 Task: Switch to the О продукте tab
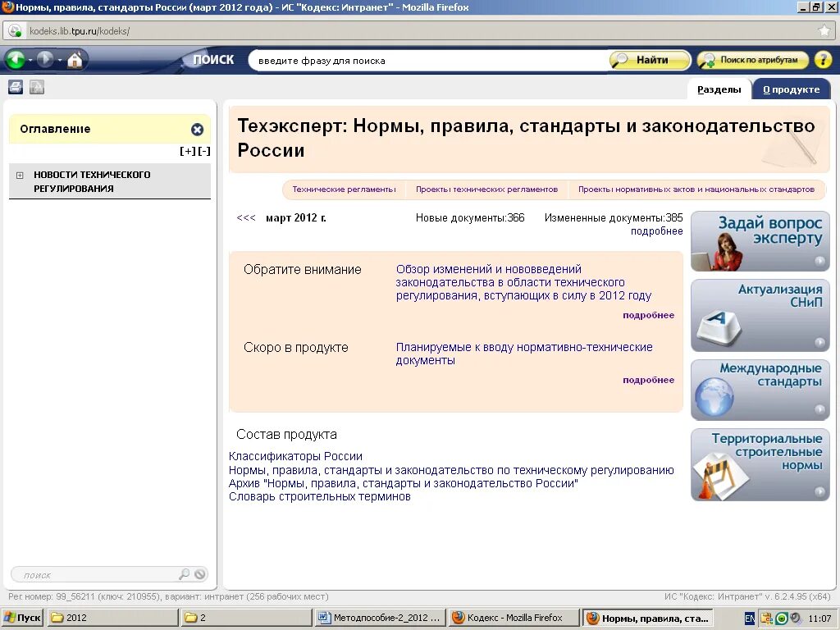coord(792,89)
